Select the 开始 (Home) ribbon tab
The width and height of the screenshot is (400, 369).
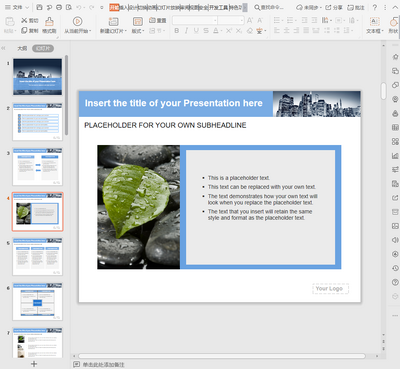[114, 7]
